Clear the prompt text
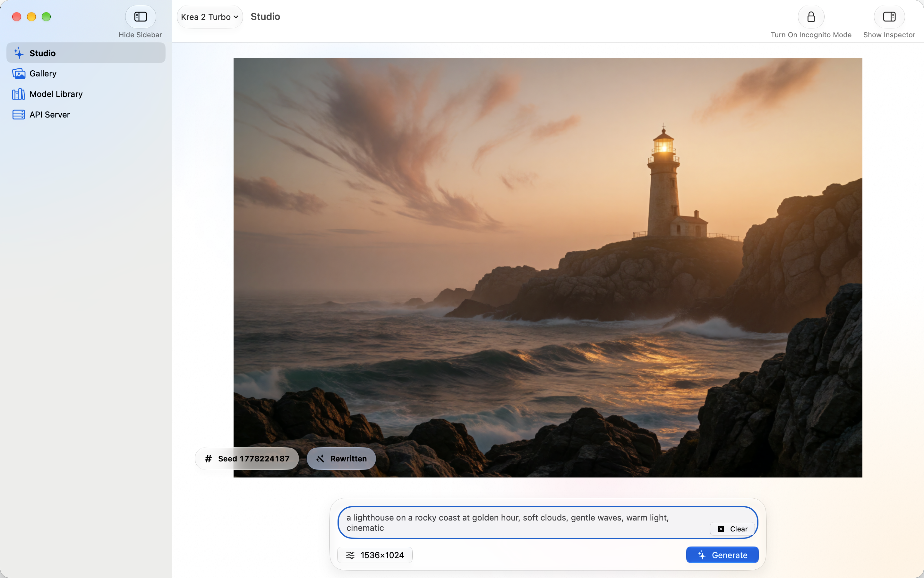 (732, 529)
